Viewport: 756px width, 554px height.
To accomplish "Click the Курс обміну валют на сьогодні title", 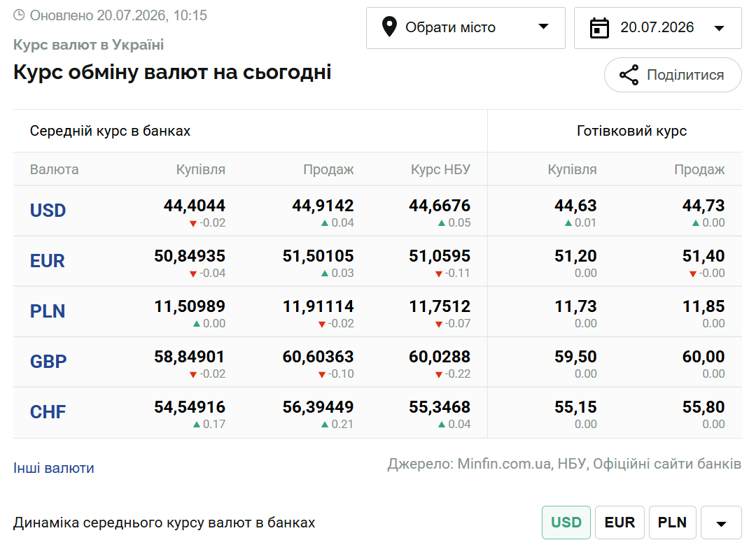I will [172, 73].
